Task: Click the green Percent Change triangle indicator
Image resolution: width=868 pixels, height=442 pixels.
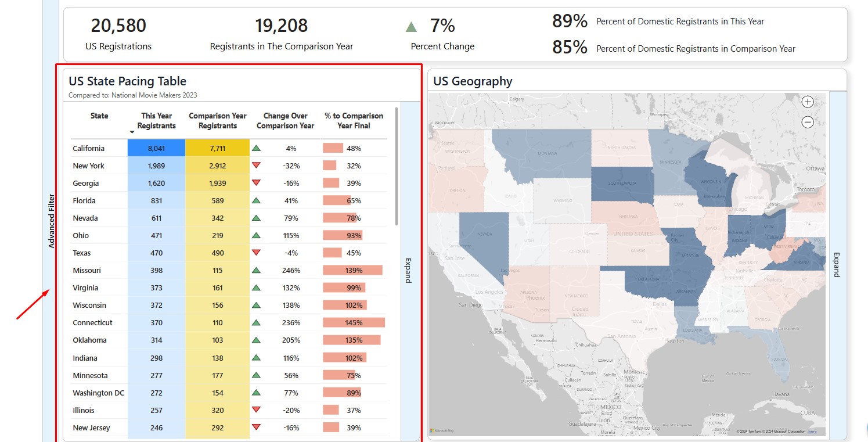Action: (412, 27)
